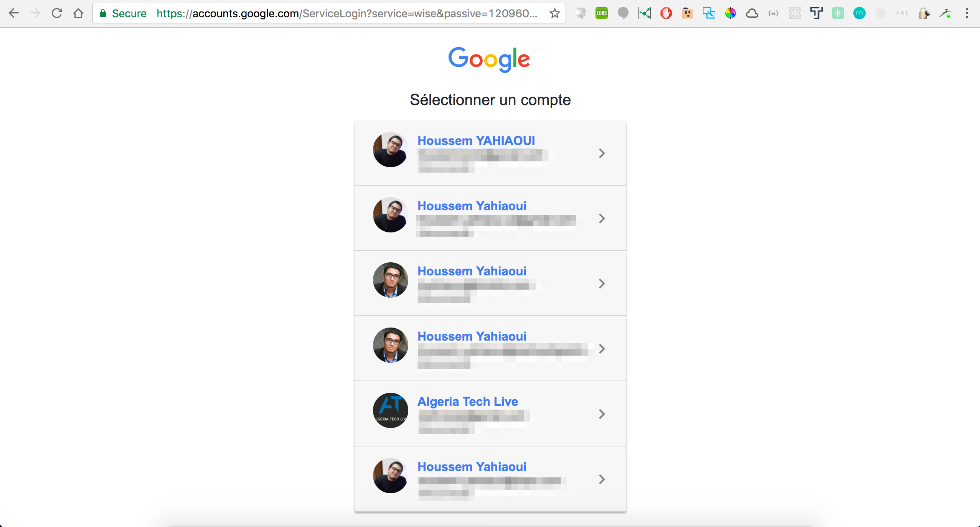Click the color wheel picker extension
This screenshot has height=527, width=980.
click(x=730, y=13)
